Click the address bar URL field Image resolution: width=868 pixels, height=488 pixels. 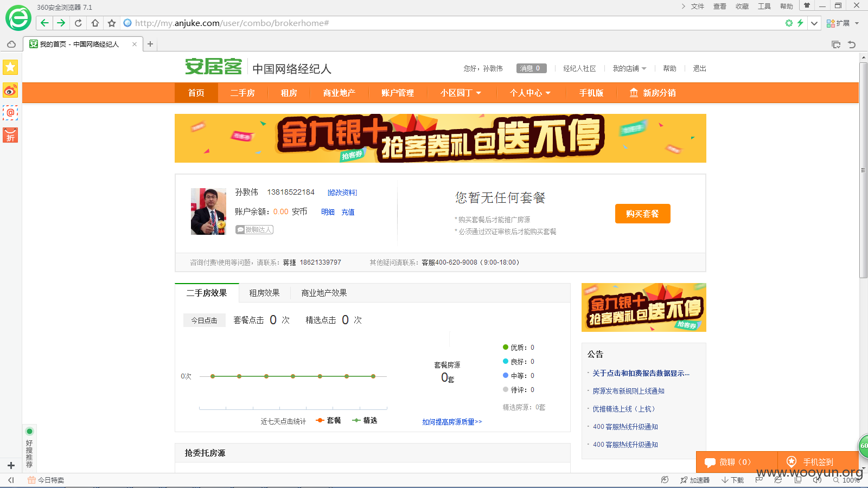434,23
